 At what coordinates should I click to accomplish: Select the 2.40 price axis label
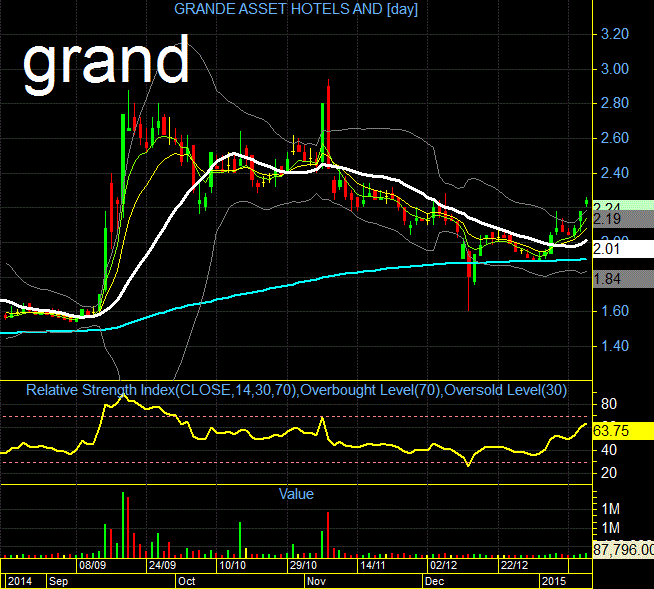pyautogui.click(x=614, y=173)
